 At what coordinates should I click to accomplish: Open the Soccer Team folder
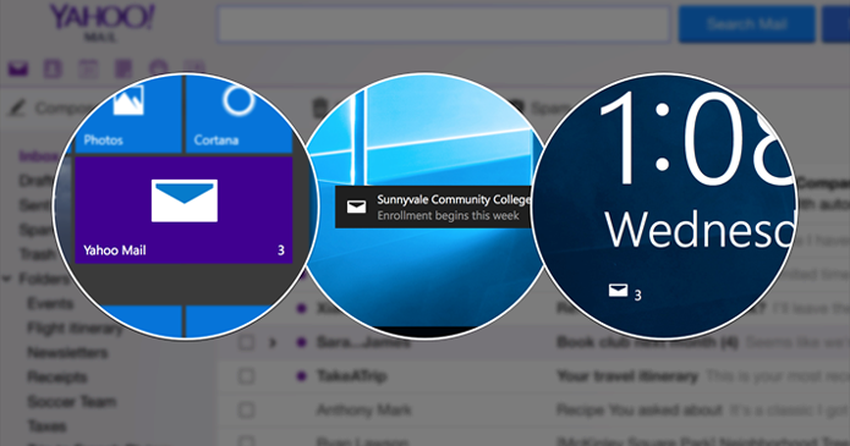tap(72, 401)
